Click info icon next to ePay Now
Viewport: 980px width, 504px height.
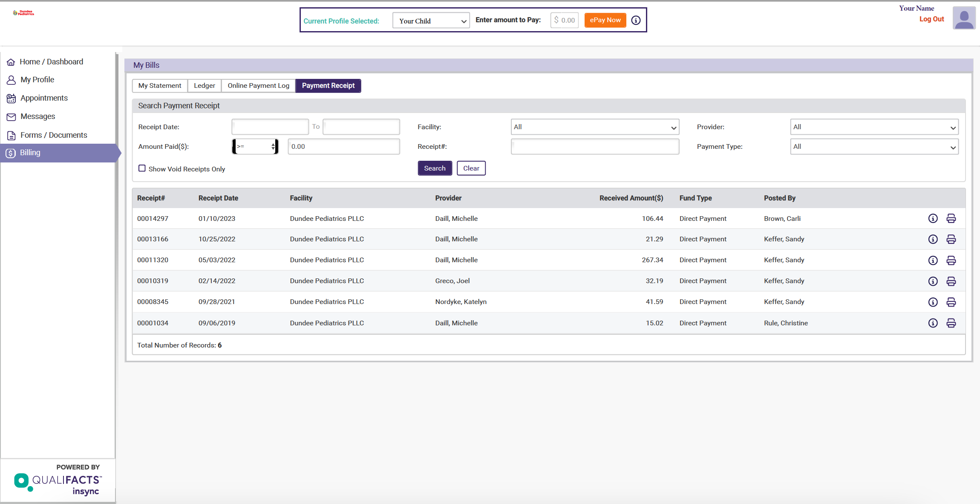click(636, 20)
